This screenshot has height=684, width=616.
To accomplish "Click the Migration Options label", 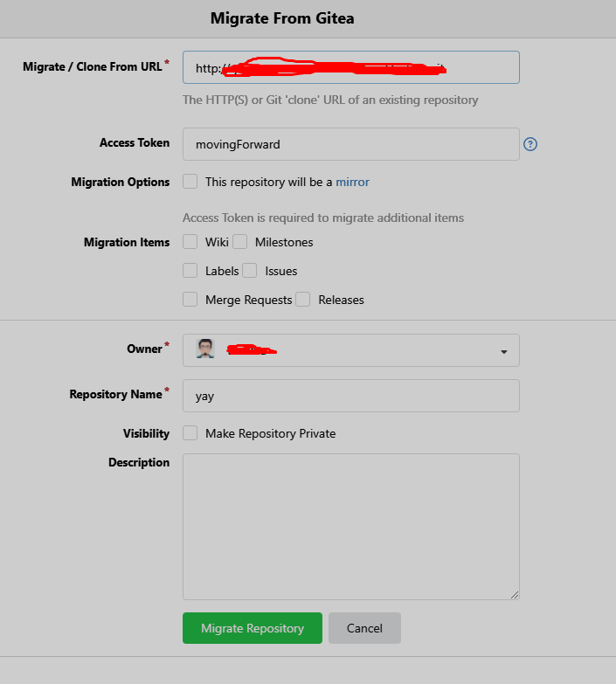I will click(x=120, y=182).
